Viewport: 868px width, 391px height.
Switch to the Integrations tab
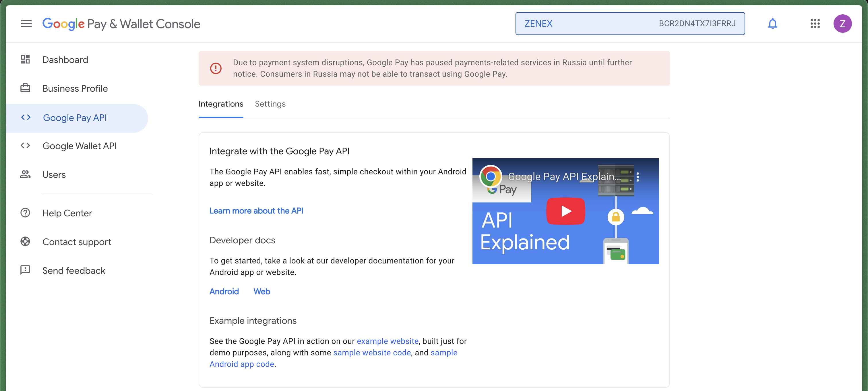click(221, 104)
